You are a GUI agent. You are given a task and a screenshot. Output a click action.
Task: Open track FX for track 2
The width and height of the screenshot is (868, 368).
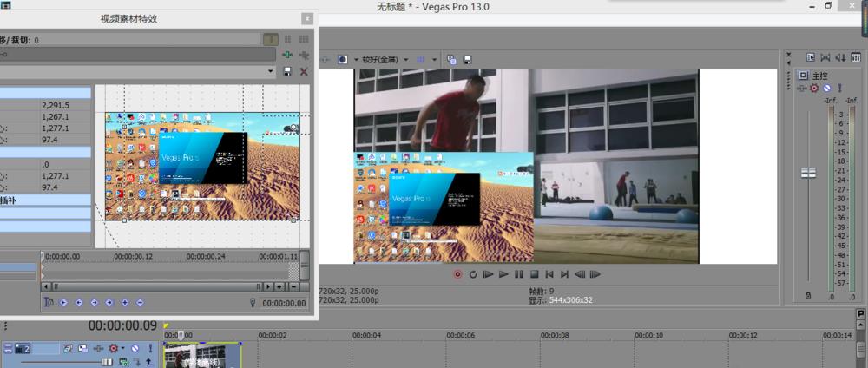[99, 349]
